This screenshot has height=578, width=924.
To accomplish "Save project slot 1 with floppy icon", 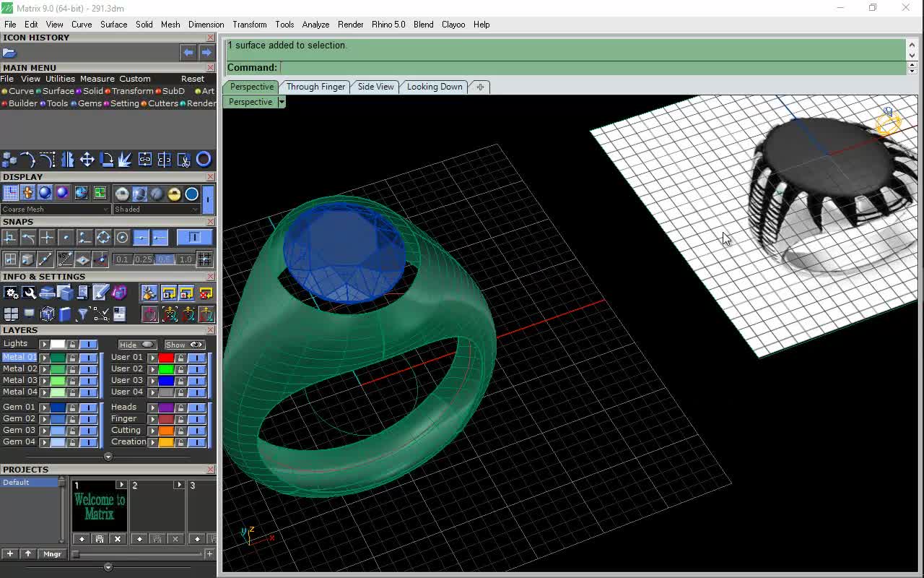I will tap(100, 539).
